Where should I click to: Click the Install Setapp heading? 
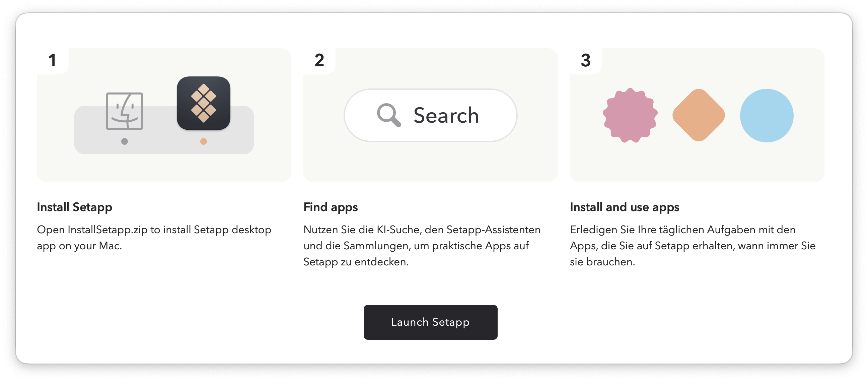pos(74,207)
